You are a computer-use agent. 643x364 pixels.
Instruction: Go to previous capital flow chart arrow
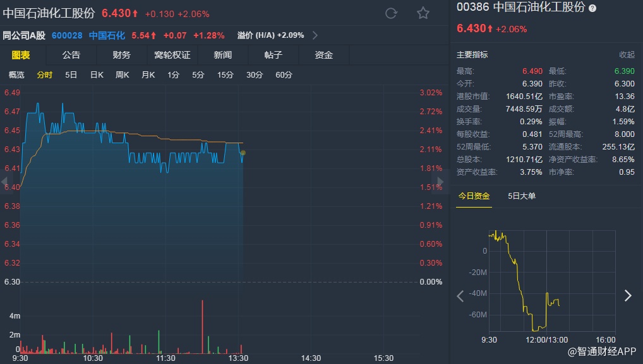pyautogui.click(x=460, y=295)
